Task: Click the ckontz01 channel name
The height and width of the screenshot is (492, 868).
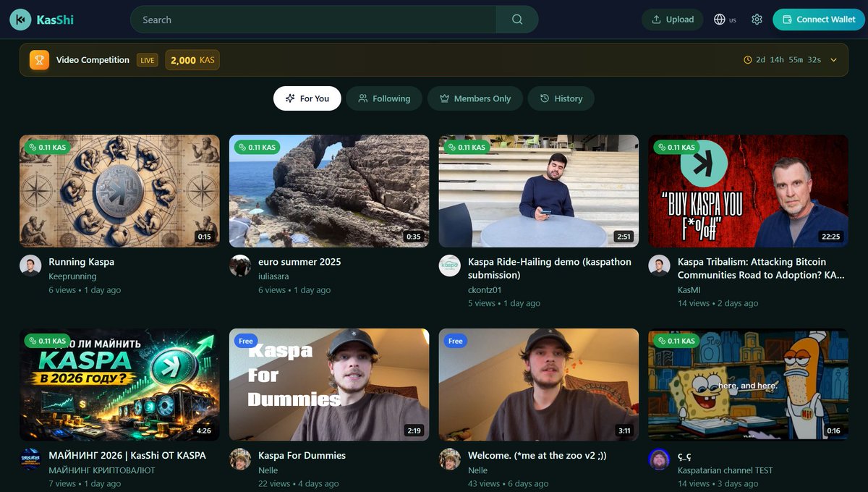Action: point(485,290)
